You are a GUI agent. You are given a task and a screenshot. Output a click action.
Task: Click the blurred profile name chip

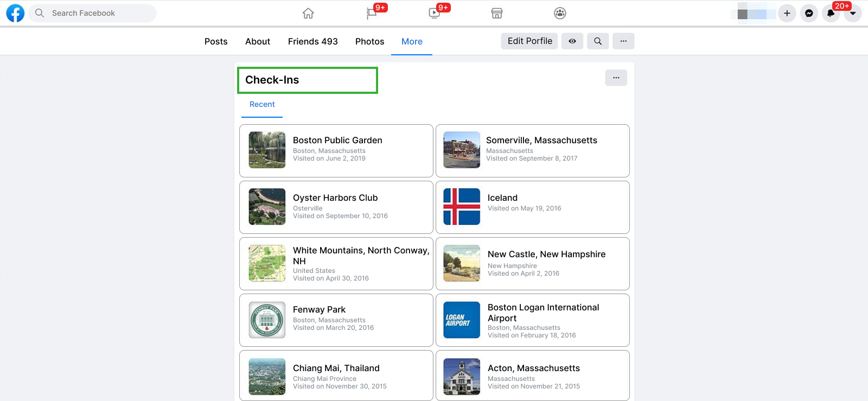pos(753,13)
